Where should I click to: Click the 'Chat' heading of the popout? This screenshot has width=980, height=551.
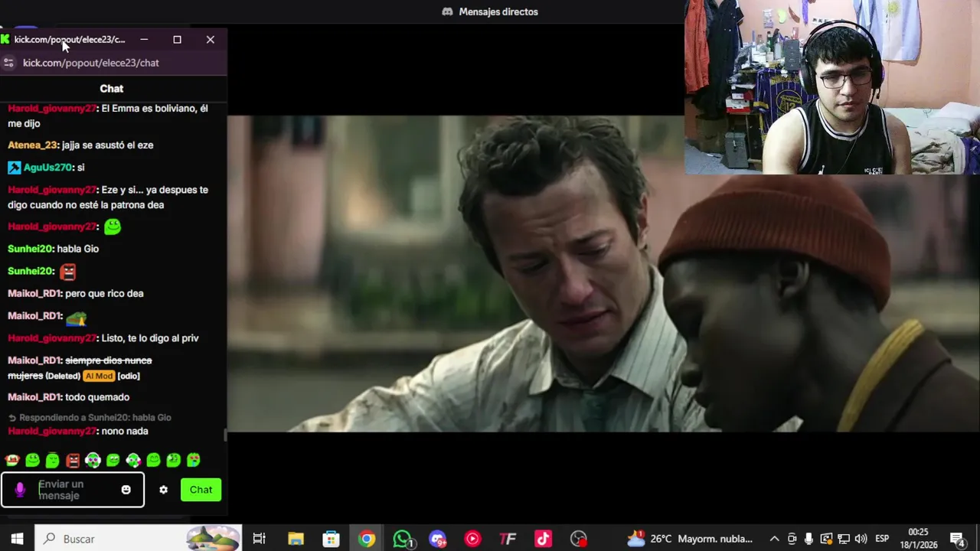click(x=112, y=89)
